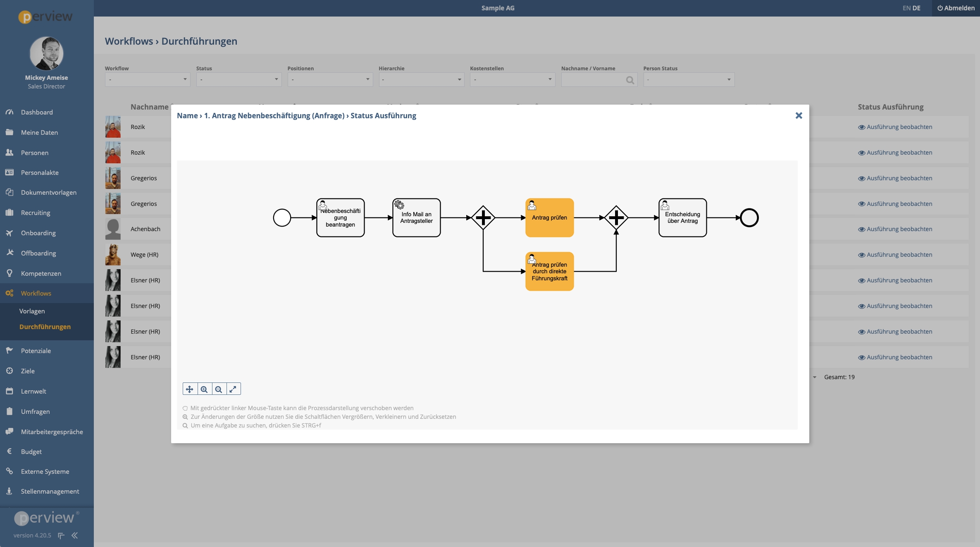
Task: Open the Workflow filter dropdown
Action: click(x=148, y=79)
